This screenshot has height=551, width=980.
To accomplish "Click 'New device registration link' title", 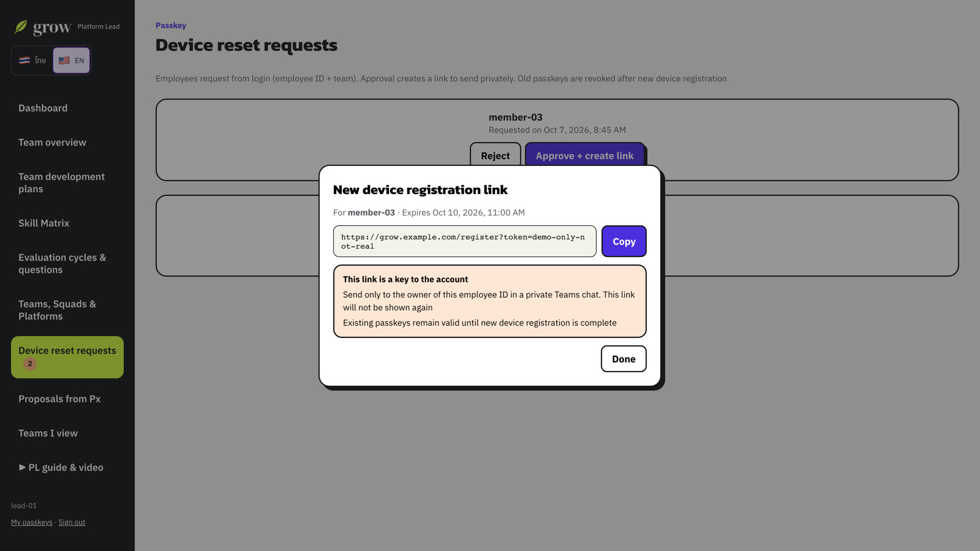I will pos(420,190).
